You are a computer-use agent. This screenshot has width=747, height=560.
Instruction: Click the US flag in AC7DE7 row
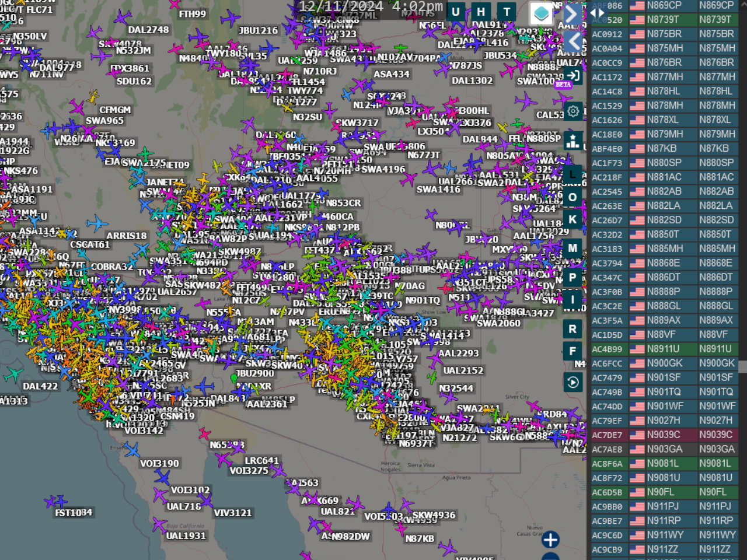[637, 435]
